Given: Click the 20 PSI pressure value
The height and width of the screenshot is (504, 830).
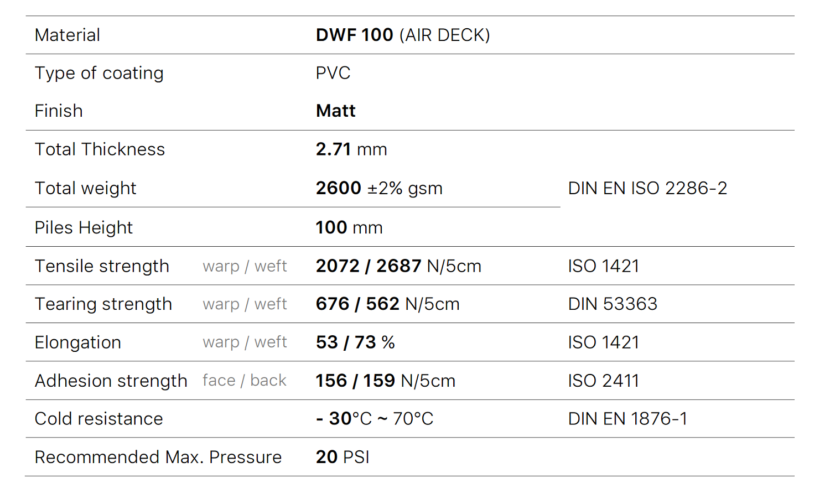Looking at the screenshot, I should [x=343, y=457].
